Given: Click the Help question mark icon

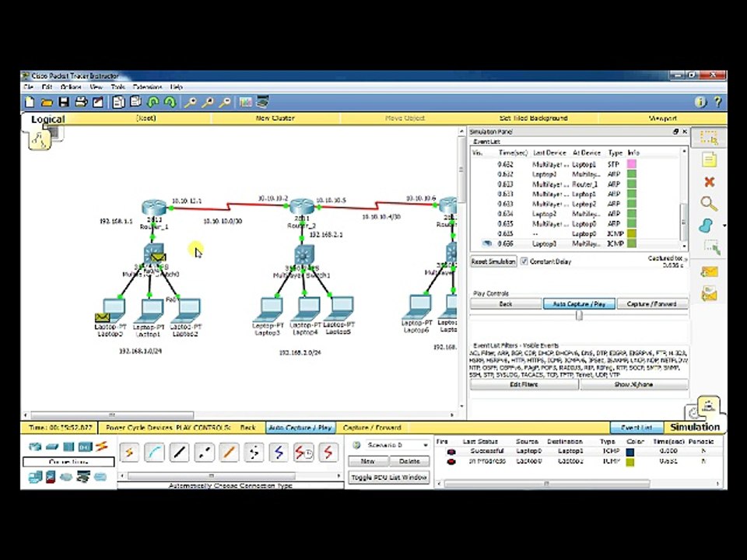Looking at the screenshot, I should [x=717, y=102].
